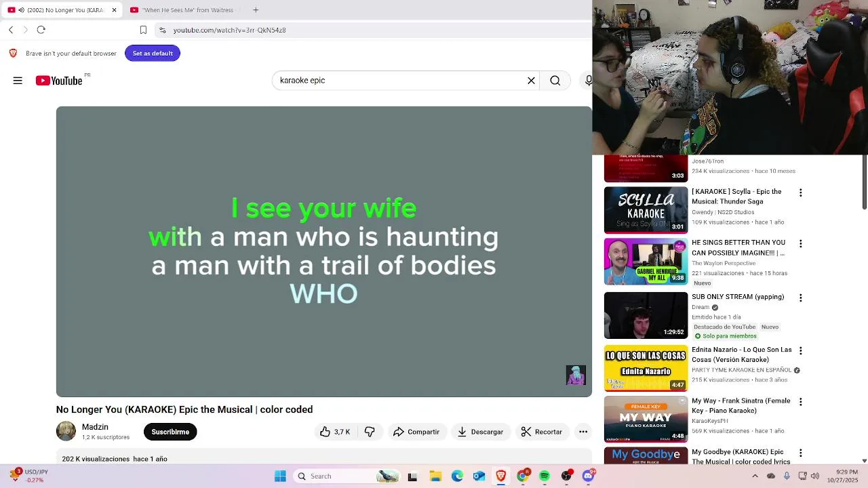Switch to No Longer You tab

coord(63,10)
